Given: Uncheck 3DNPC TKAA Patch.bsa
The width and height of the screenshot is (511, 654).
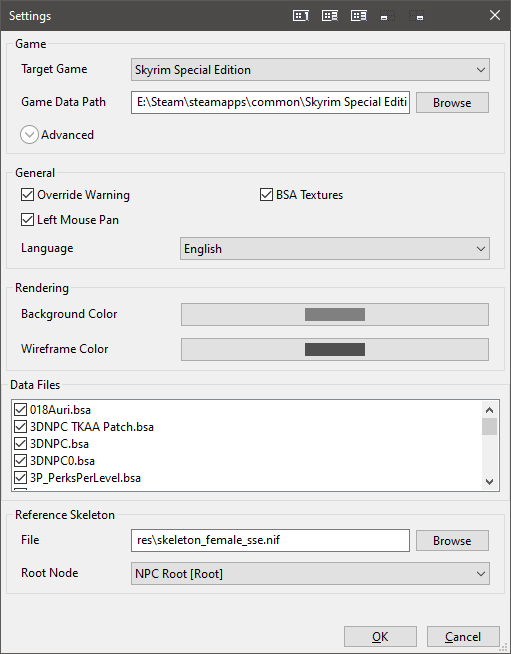Looking at the screenshot, I should click(20, 427).
